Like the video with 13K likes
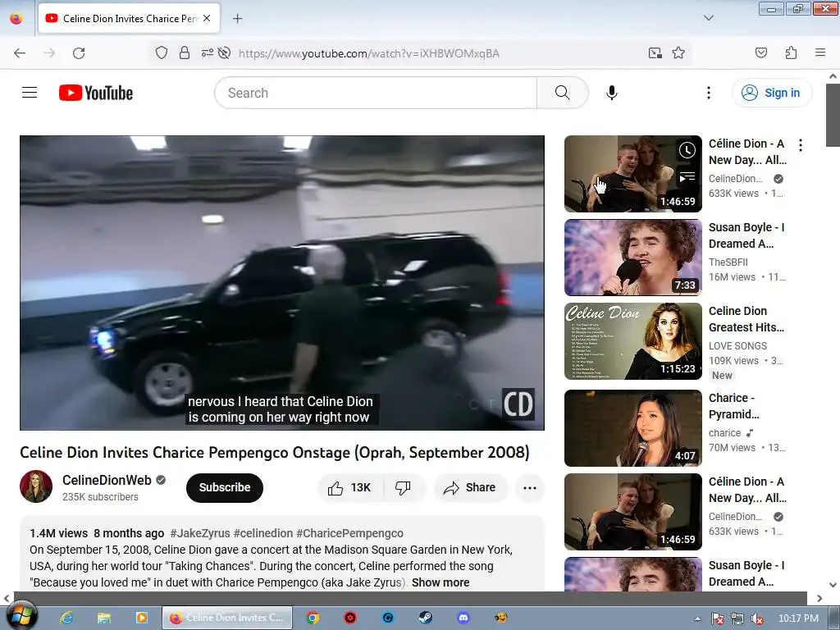 click(350, 487)
